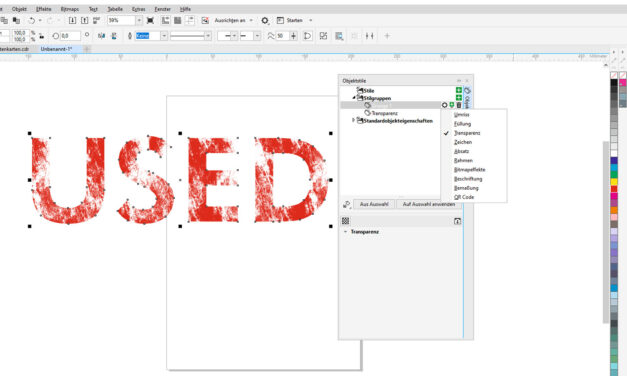Choose Rahmen from the popup menu

[463, 161]
